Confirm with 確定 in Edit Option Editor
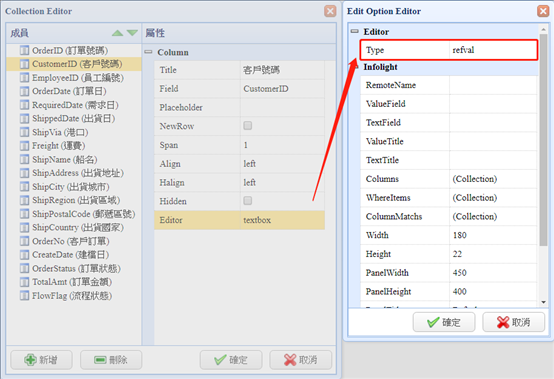Image resolution: width=554 pixels, height=379 pixels. pos(444,322)
